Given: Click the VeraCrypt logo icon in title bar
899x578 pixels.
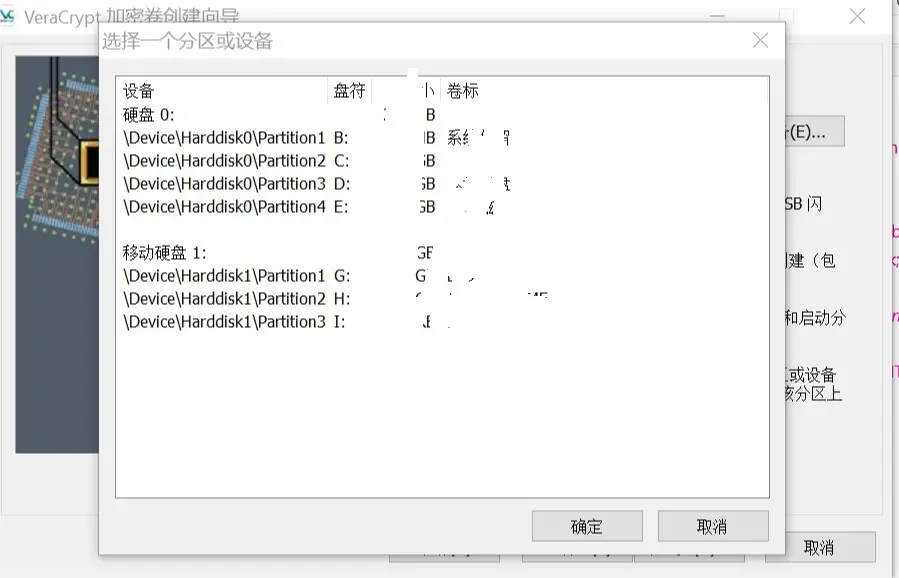Looking at the screenshot, I should coord(7,16).
